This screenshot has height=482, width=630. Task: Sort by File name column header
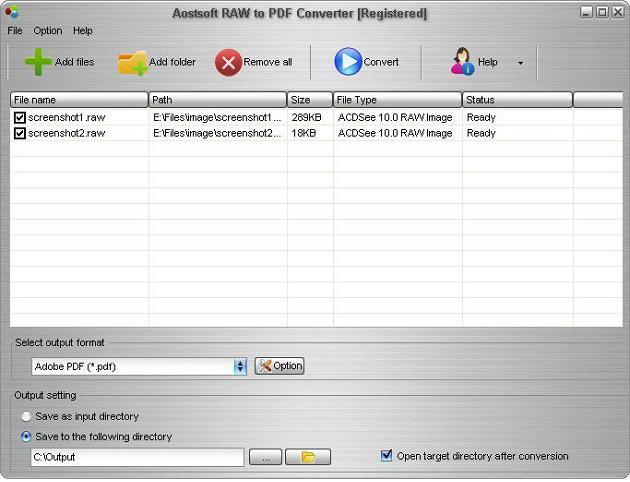(79, 100)
